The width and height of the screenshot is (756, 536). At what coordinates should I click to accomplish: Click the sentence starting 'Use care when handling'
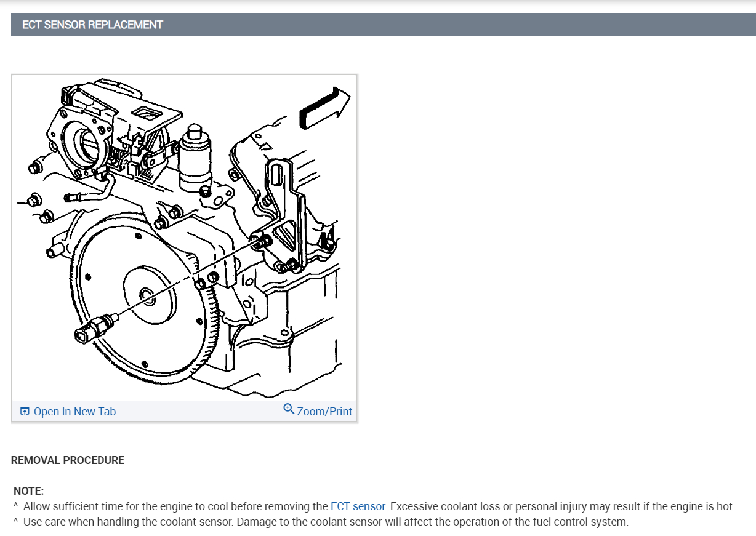click(x=326, y=522)
